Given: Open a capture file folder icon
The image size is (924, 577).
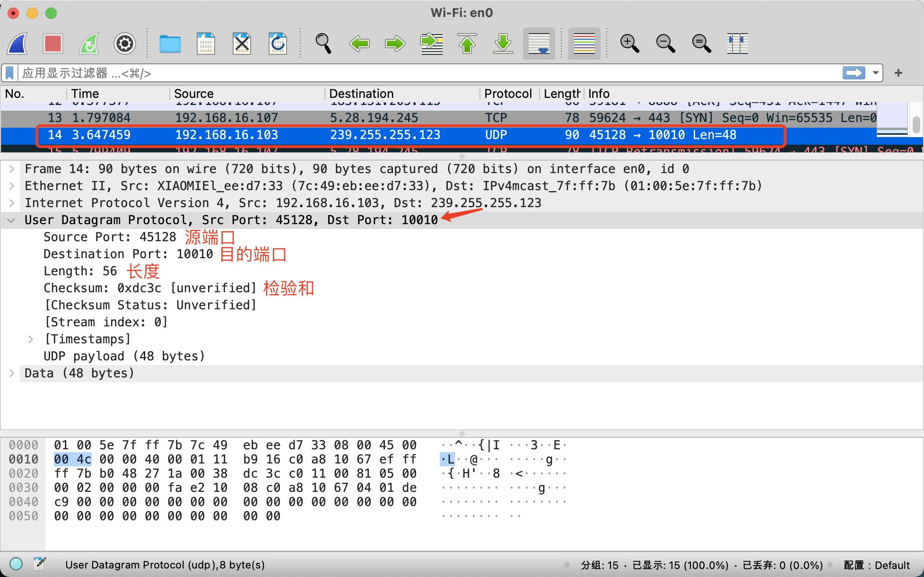Looking at the screenshot, I should click(x=170, y=44).
